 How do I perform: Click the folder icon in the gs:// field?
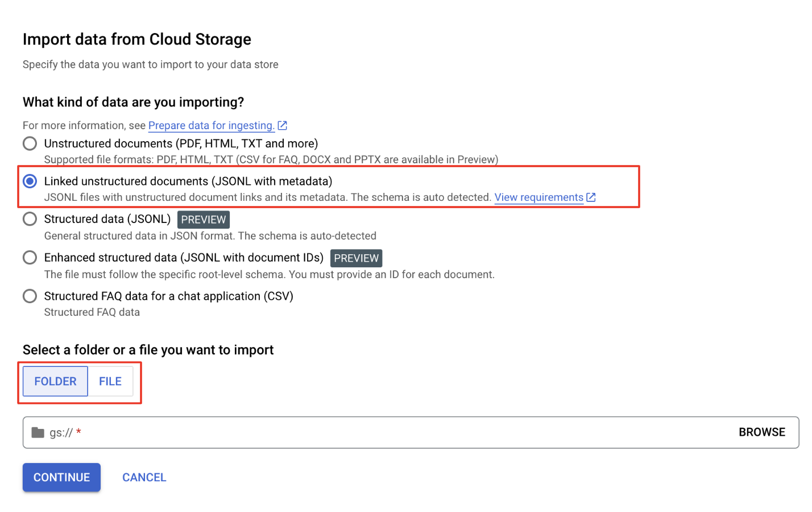click(x=38, y=432)
